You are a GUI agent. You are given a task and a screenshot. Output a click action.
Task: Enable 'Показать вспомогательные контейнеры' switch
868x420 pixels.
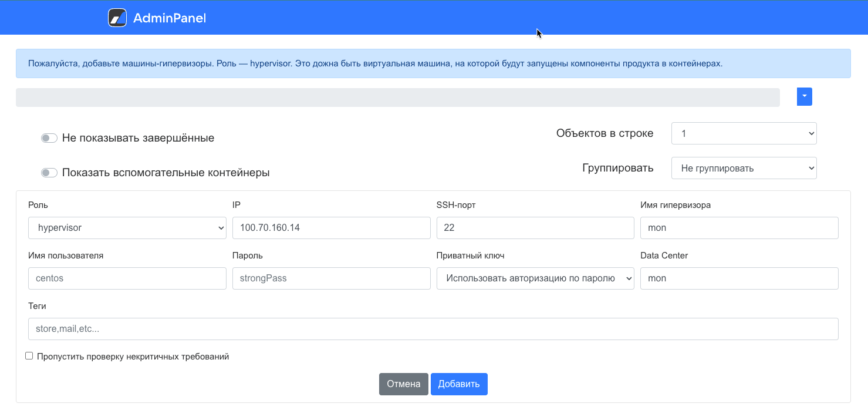pos(49,173)
